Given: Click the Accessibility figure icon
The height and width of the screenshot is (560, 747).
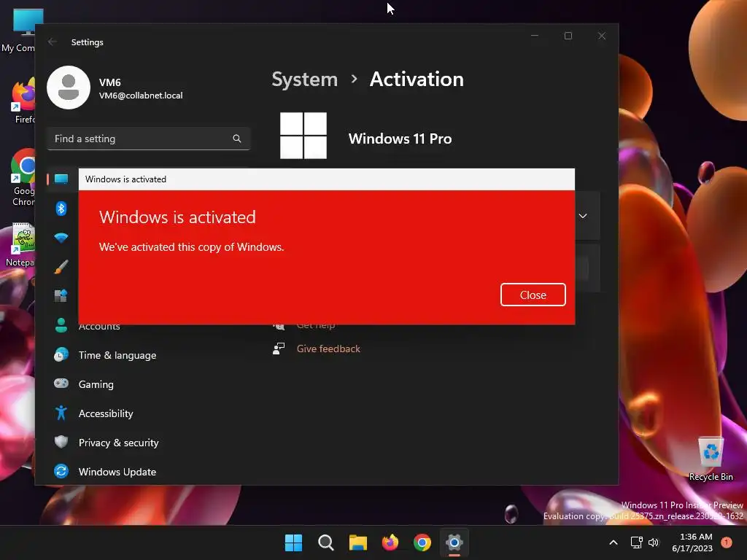Looking at the screenshot, I should coord(61,413).
